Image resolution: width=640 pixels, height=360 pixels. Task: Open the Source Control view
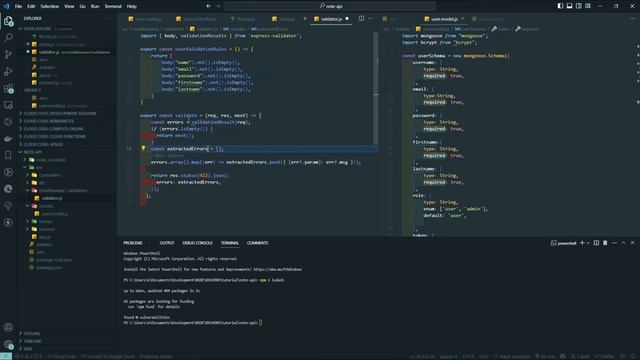8,54
